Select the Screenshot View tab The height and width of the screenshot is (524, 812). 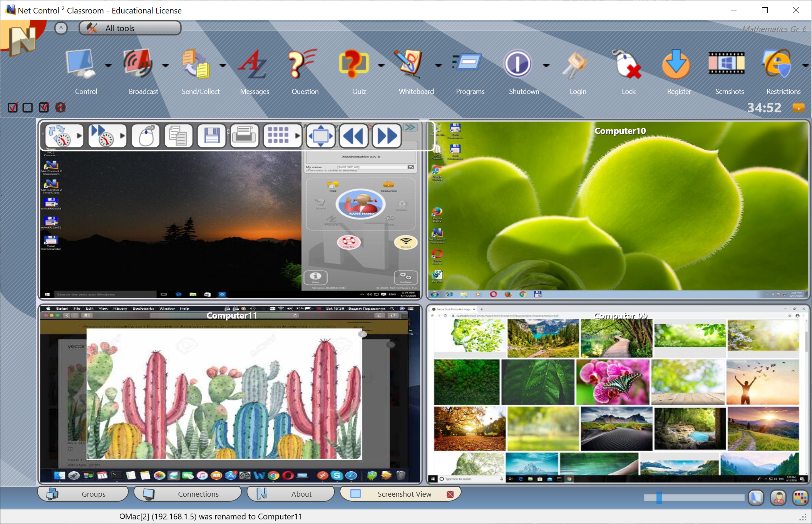pos(400,494)
